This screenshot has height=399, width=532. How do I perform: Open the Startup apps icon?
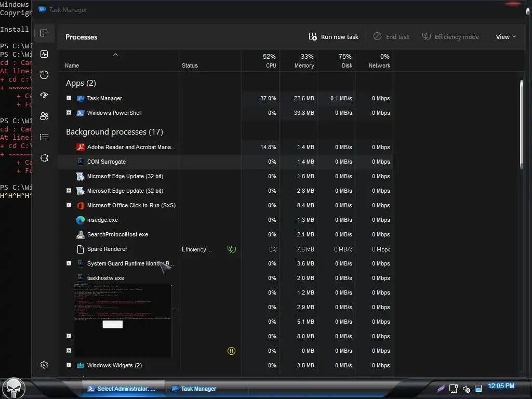pyautogui.click(x=44, y=96)
